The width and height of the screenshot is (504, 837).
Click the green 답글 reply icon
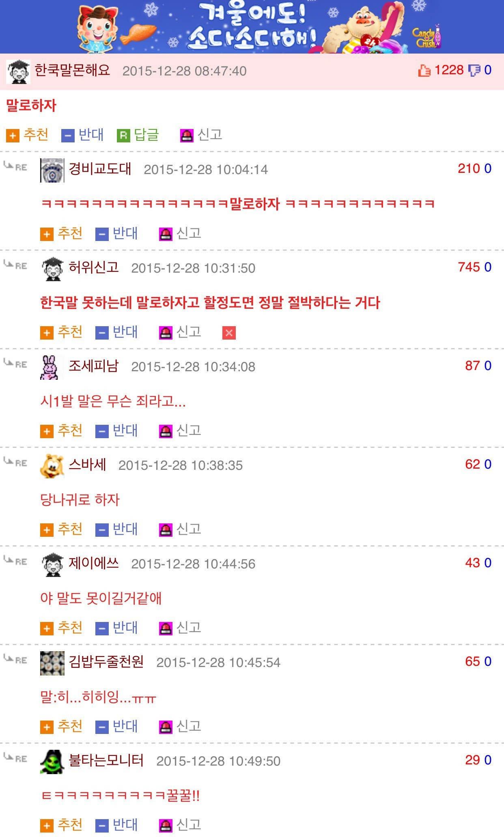[123, 136]
